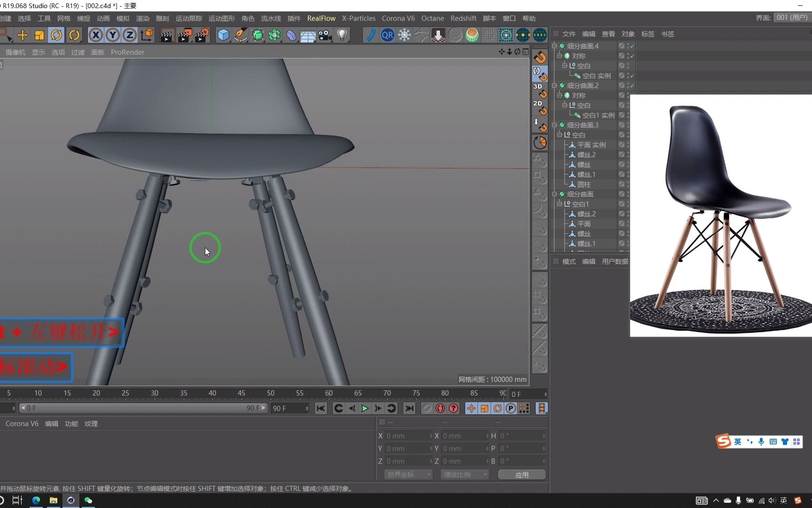812x508 pixels.
Task: Open the QR RealFlow icon
Action: (387, 35)
